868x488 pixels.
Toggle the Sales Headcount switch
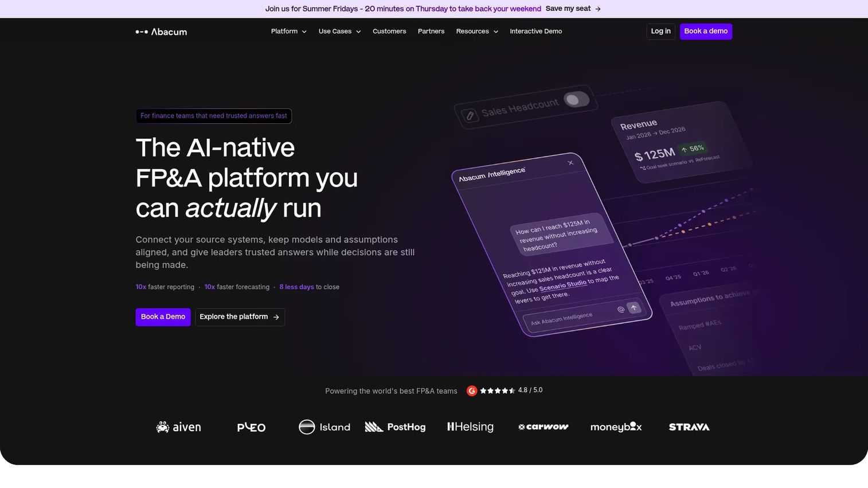pyautogui.click(x=577, y=99)
